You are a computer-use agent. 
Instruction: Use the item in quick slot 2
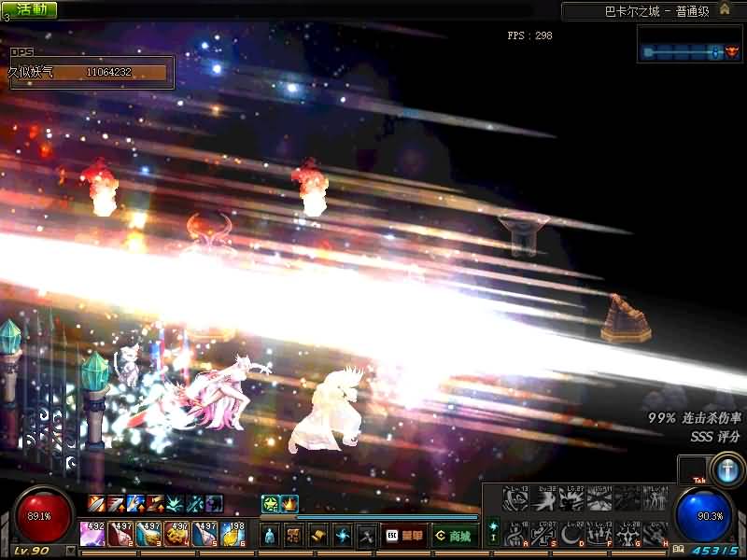click(121, 533)
